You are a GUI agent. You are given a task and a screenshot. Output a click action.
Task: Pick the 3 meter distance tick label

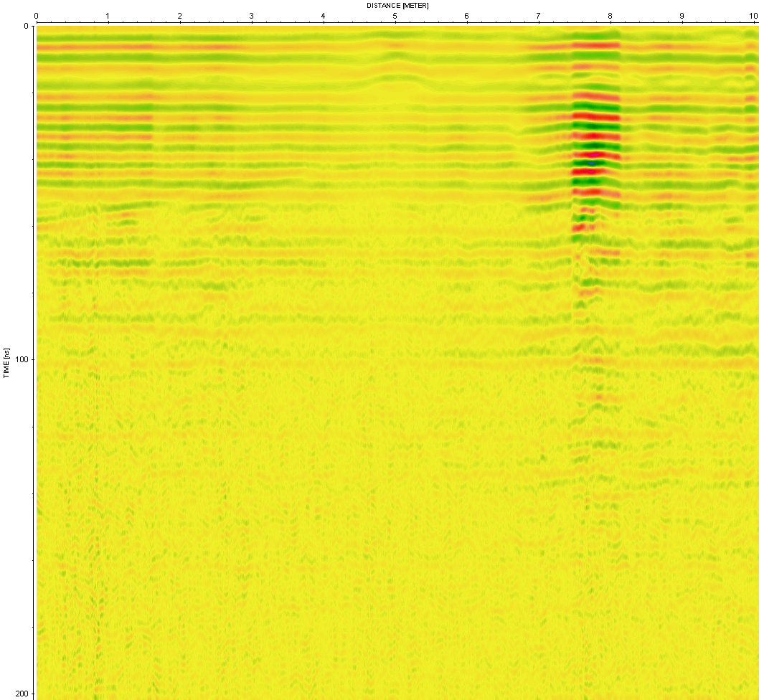pyautogui.click(x=251, y=16)
